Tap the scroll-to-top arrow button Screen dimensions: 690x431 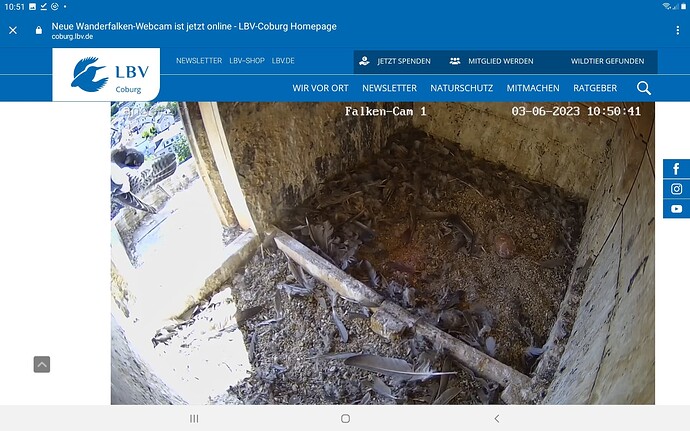42,364
